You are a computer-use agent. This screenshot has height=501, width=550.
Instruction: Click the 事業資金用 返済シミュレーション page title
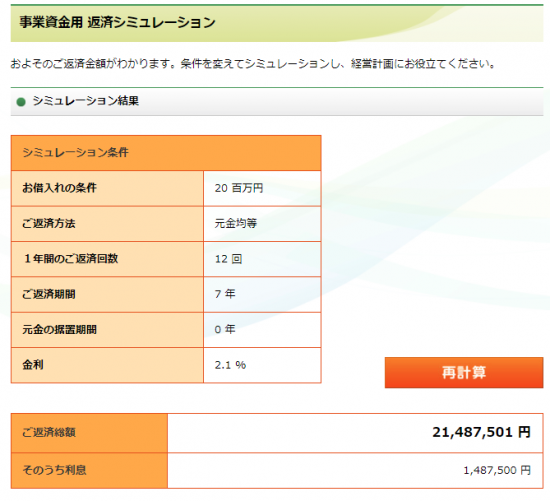pos(117,22)
